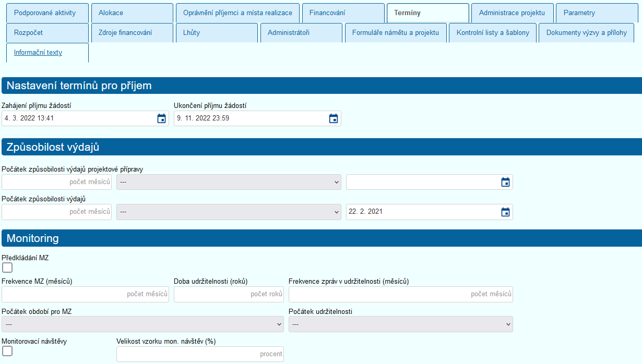642x364 pixels.
Task: Open calendar picker for Zahájení příjmu žádostí
Action: 161,118
